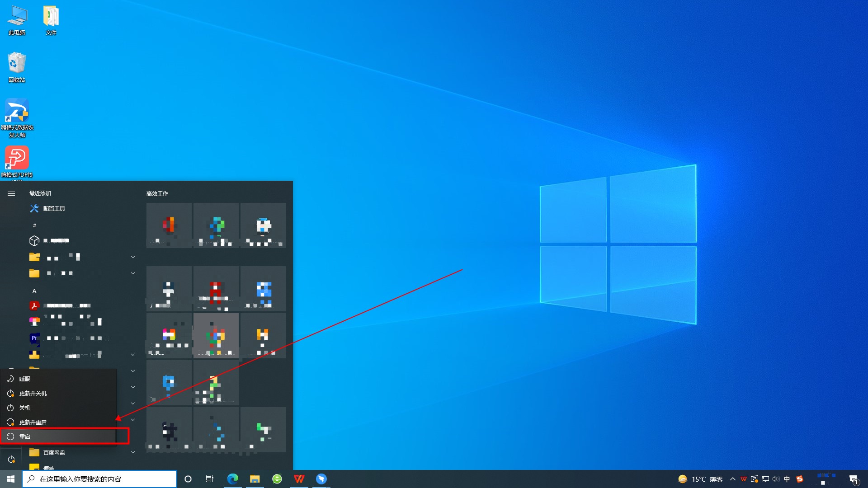The width and height of the screenshot is (868, 488).
Task: Open File Explorer from taskbar
Action: coord(255,479)
